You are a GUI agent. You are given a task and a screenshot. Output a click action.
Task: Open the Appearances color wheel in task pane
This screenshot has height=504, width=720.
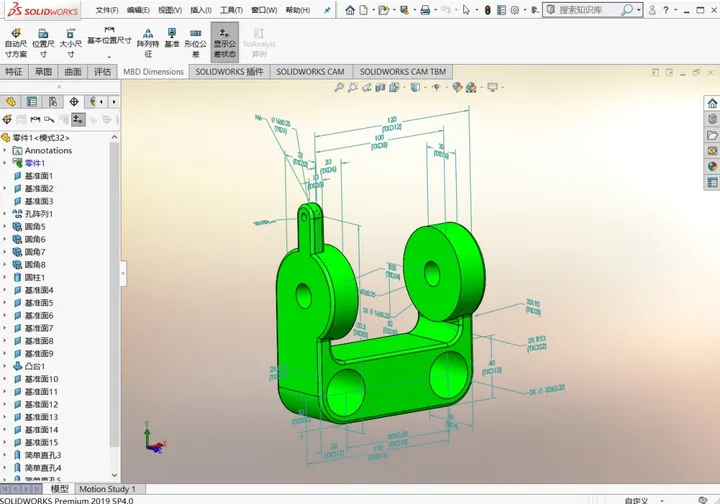712,167
